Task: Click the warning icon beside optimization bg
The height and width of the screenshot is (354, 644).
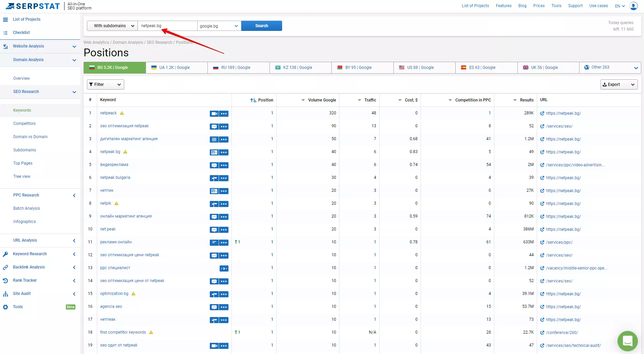Action: point(133,294)
